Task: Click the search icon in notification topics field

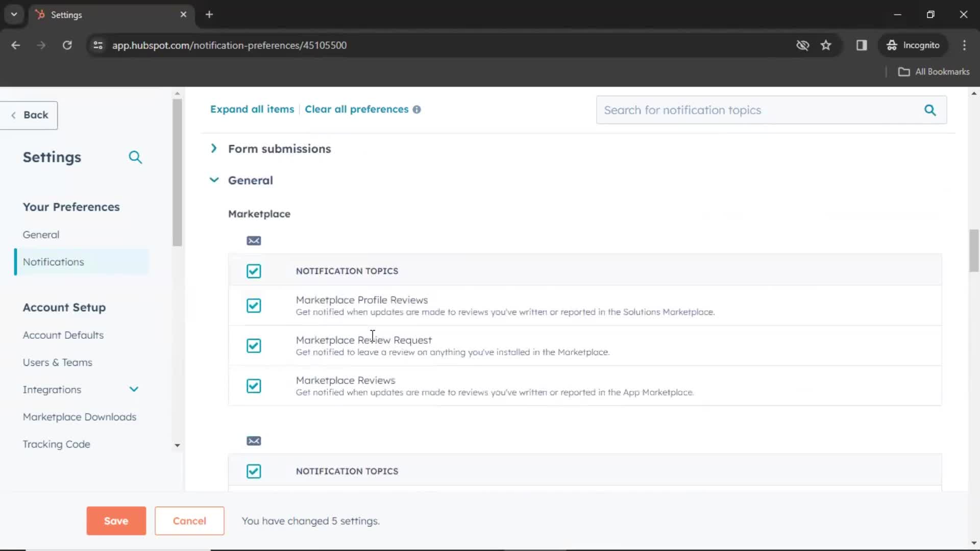Action: 930,110
